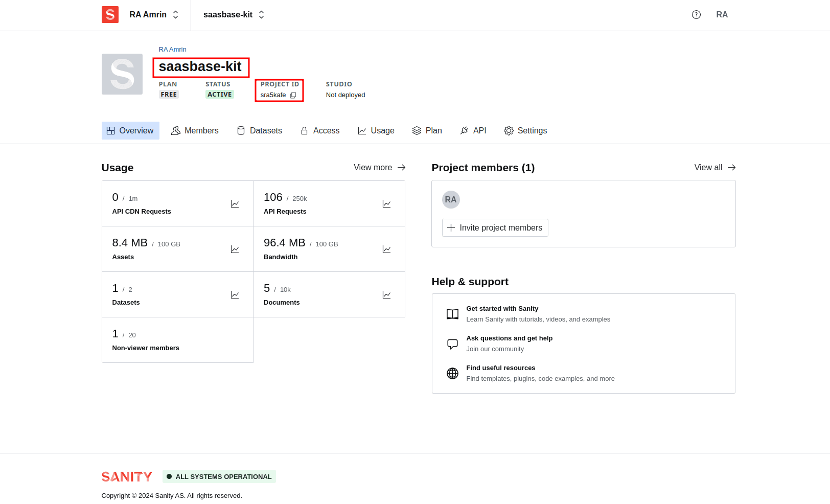
Task: Open the View more usage link
Action: coord(379,167)
